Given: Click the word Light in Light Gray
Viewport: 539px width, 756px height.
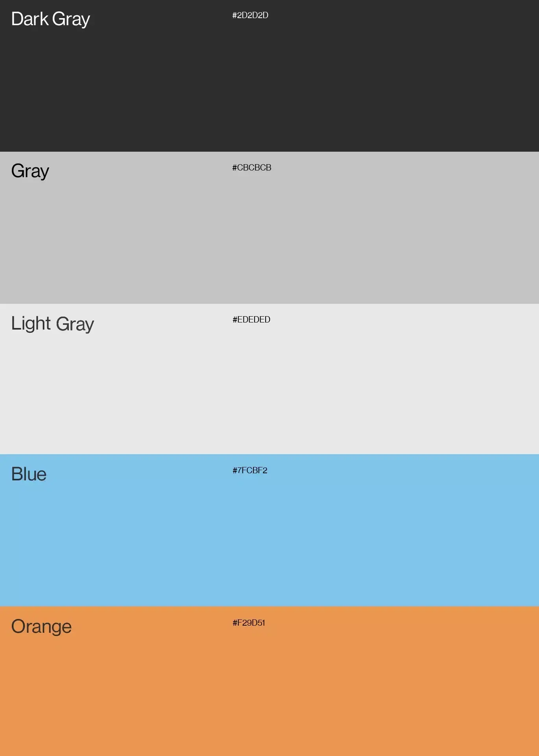Looking at the screenshot, I should pos(31,324).
